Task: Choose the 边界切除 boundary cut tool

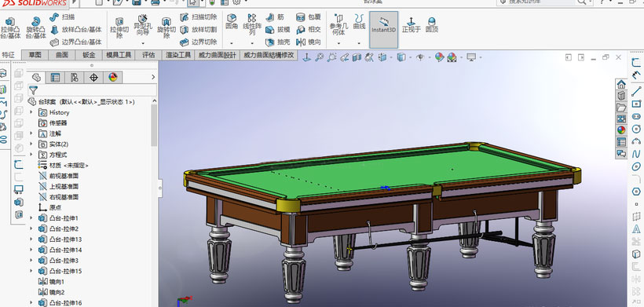Action: pos(198,42)
